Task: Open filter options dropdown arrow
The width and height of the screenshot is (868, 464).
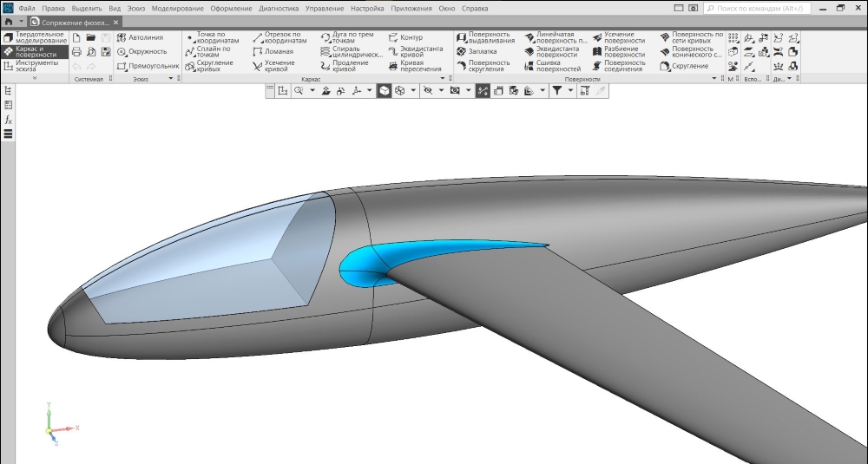Action: (571, 91)
